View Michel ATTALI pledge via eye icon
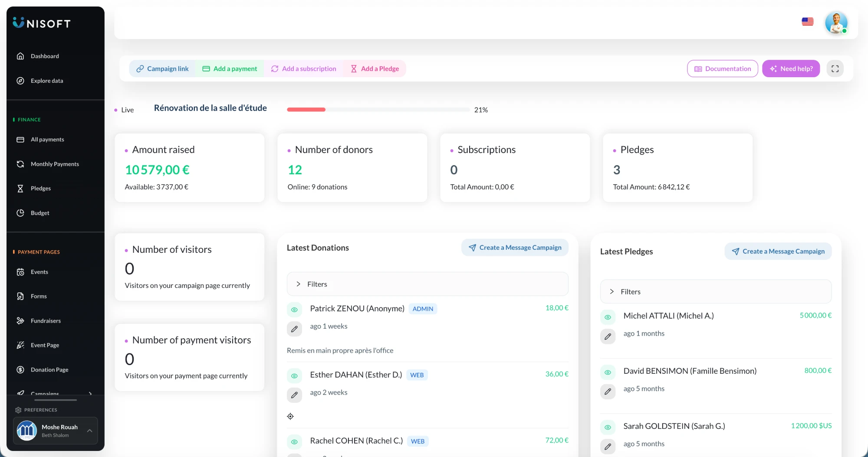Screen dimensions: 868x457 point(608,317)
